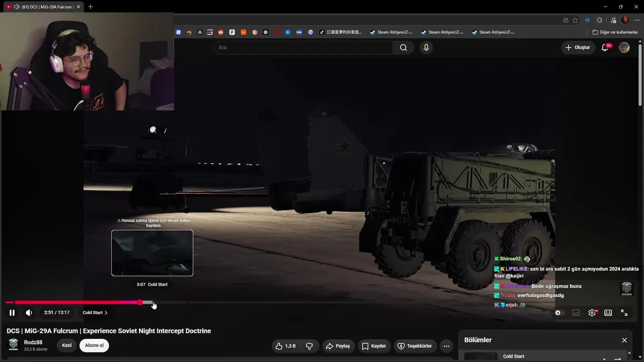Click the elapsed time display 2:51 / 13:17

57,313
